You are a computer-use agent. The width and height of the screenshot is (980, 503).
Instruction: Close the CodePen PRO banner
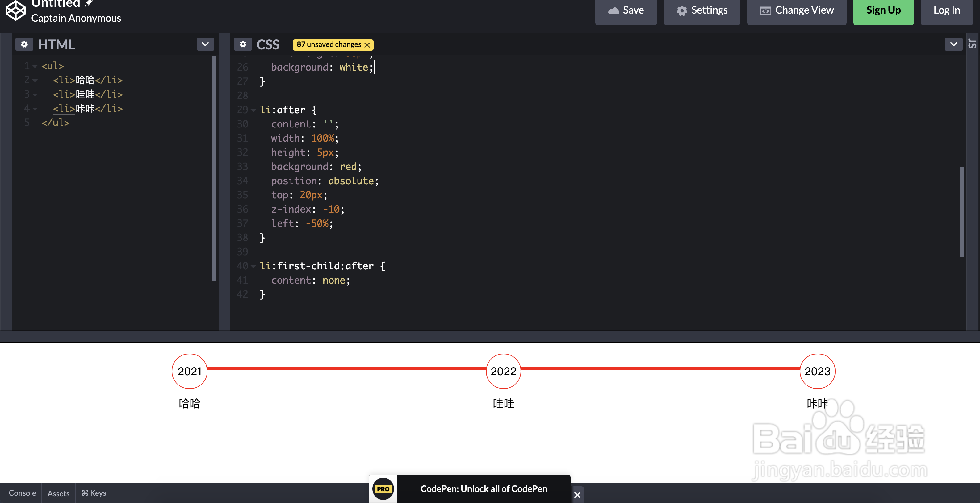click(x=577, y=495)
